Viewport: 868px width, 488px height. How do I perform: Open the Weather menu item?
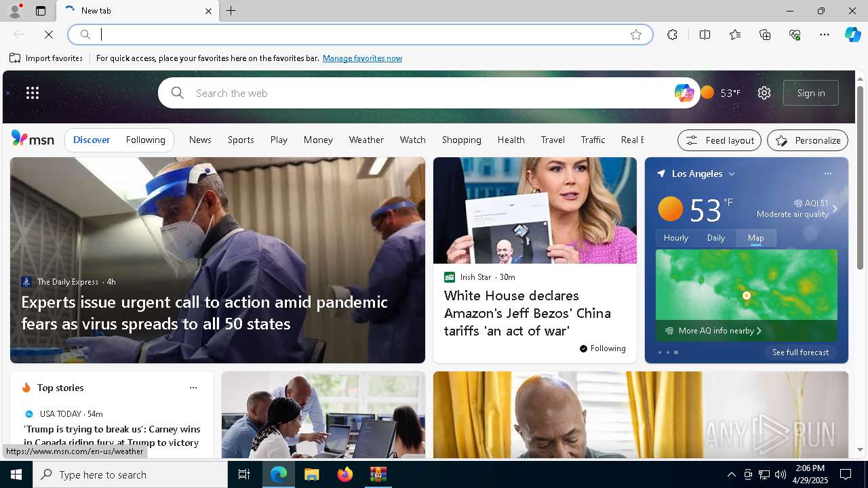click(x=366, y=140)
